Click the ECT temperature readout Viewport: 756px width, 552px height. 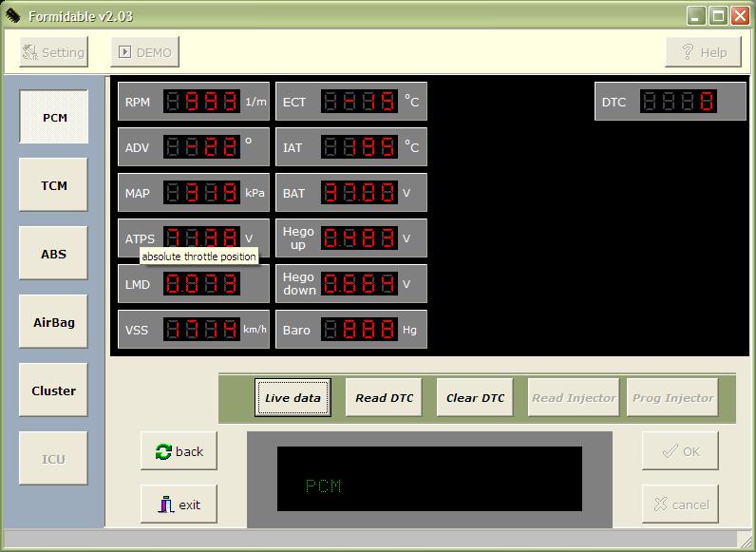tap(359, 102)
